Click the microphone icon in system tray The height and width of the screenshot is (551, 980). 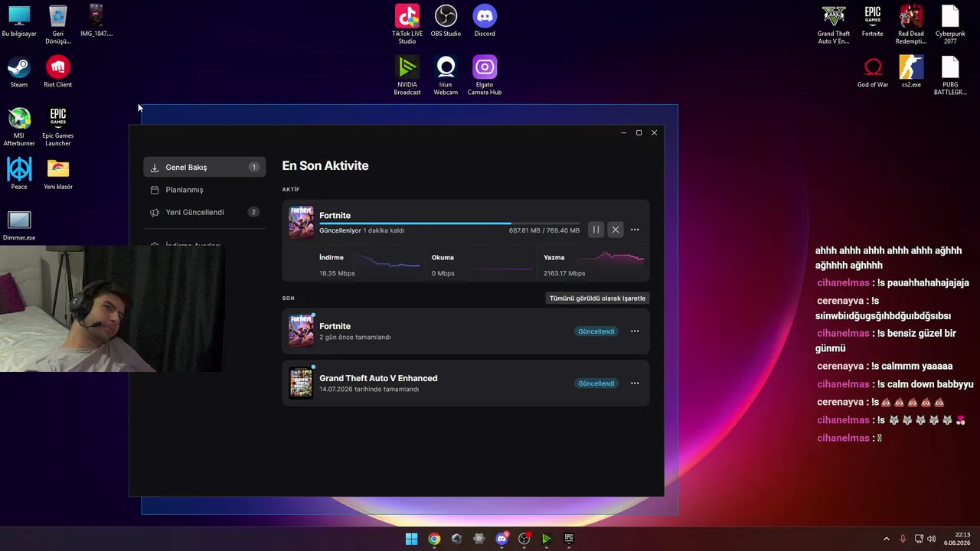pyautogui.click(x=903, y=539)
